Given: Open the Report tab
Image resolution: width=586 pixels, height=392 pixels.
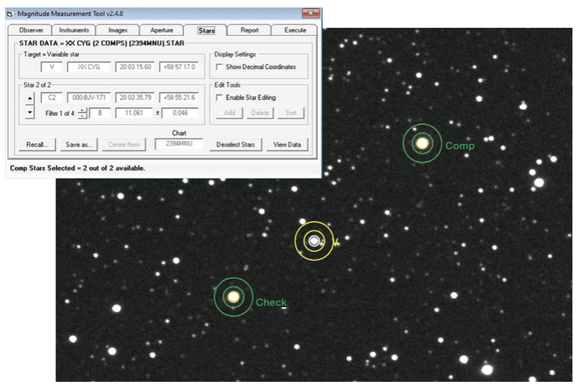Looking at the screenshot, I should 250,31.
